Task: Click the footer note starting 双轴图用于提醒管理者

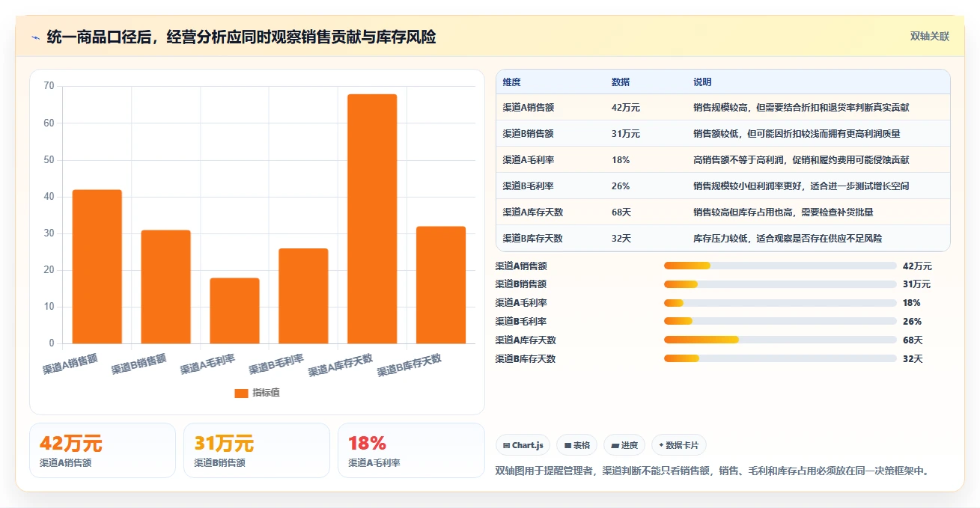Action: click(x=713, y=471)
